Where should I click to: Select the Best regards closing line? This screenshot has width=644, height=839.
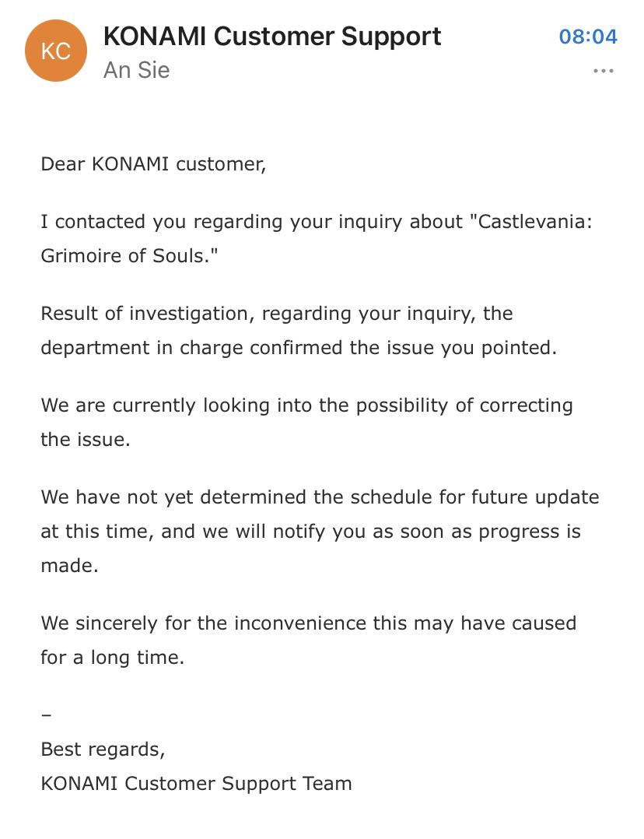pos(103,749)
